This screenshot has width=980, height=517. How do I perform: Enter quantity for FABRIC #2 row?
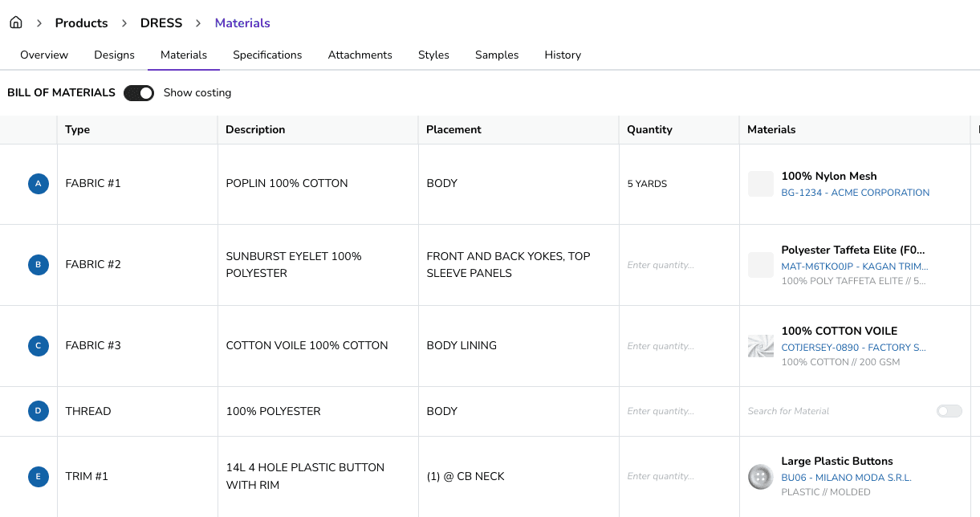(x=661, y=265)
